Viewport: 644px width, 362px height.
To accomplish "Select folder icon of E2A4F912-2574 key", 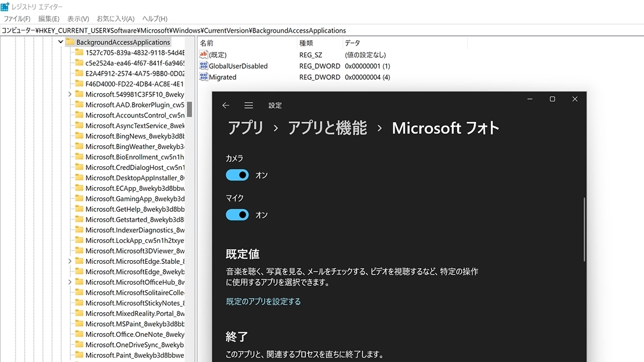I will (79, 73).
